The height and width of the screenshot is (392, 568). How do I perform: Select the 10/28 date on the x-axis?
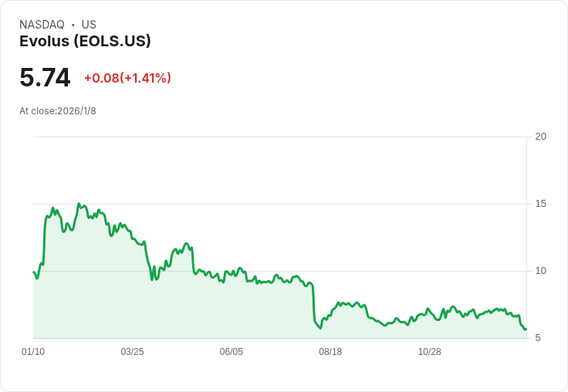tap(429, 352)
